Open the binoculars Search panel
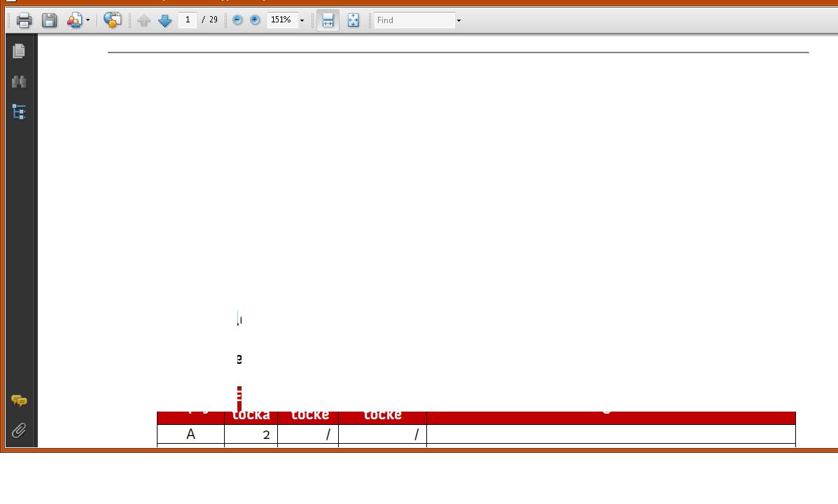The width and height of the screenshot is (838, 504). (19, 81)
